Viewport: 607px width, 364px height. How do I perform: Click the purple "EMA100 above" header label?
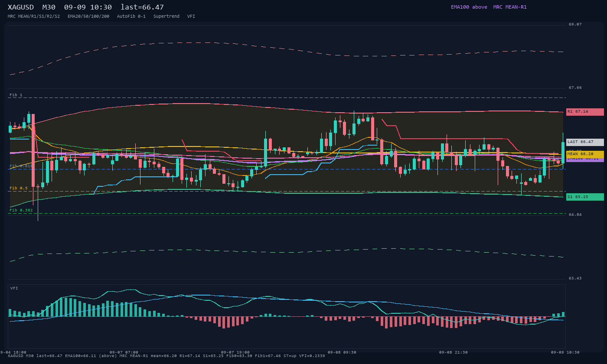(x=469, y=7)
